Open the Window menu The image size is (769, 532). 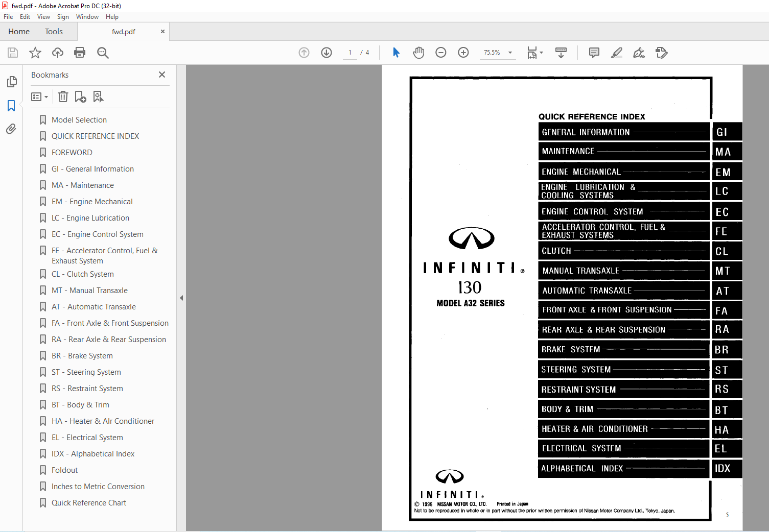coord(87,17)
